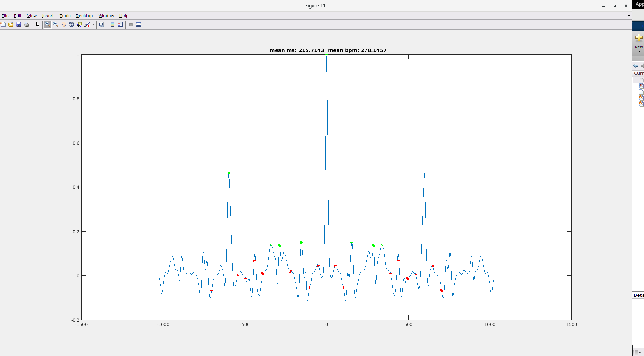Activate the Rotate 3D tool
The height and width of the screenshot is (356, 644).
point(72,25)
